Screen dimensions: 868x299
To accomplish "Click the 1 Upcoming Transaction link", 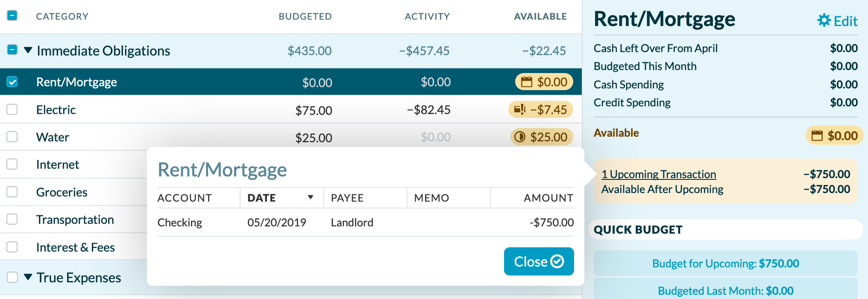I will coord(659,174).
